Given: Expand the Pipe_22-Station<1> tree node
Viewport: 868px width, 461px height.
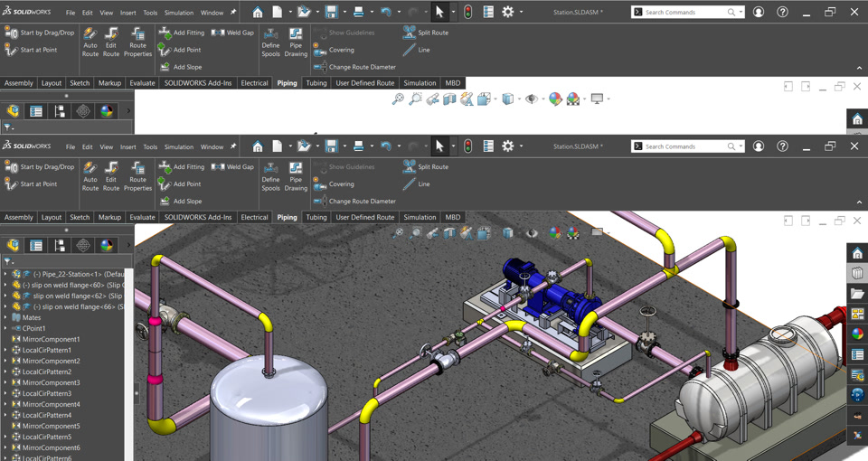Looking at the screenshot, I should pos(5,274).
